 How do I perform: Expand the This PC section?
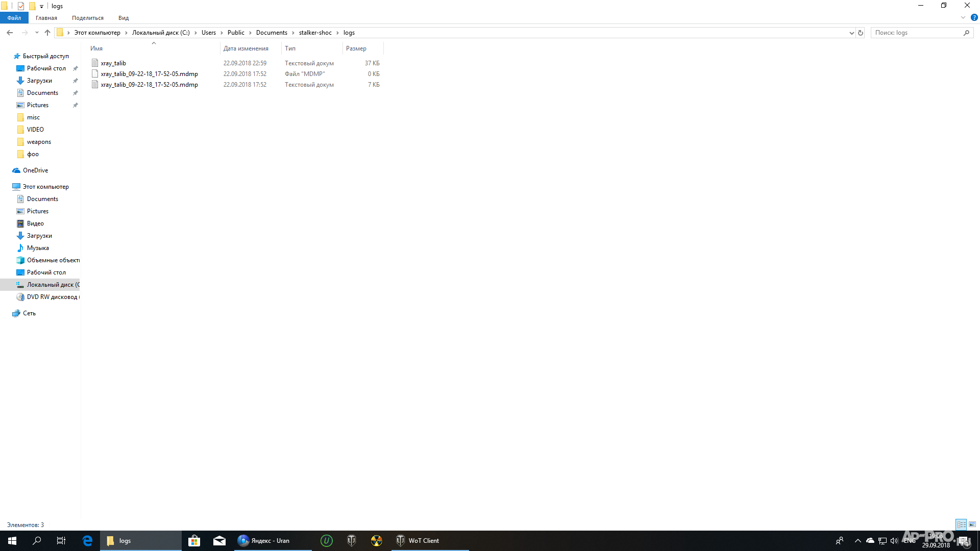pos(7,186)
